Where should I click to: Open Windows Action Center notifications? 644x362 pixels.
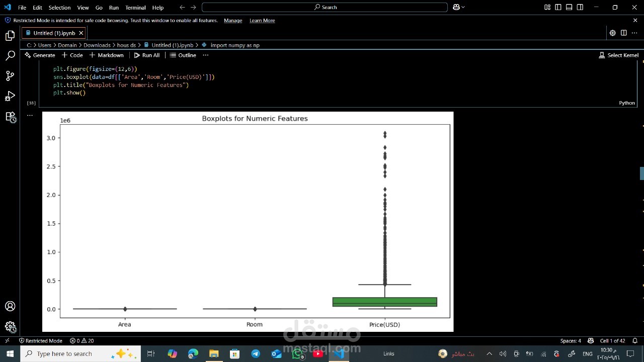(630, 354)
